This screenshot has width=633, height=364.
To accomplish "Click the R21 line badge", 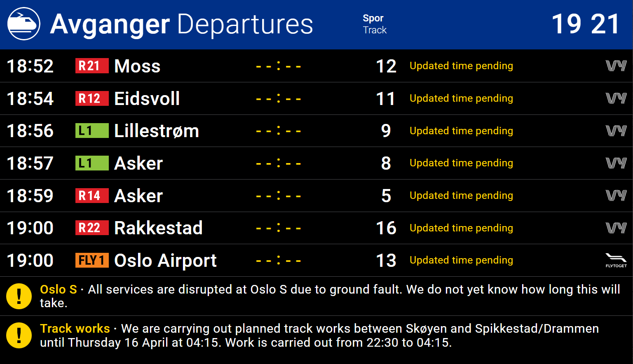I will 91,66.
